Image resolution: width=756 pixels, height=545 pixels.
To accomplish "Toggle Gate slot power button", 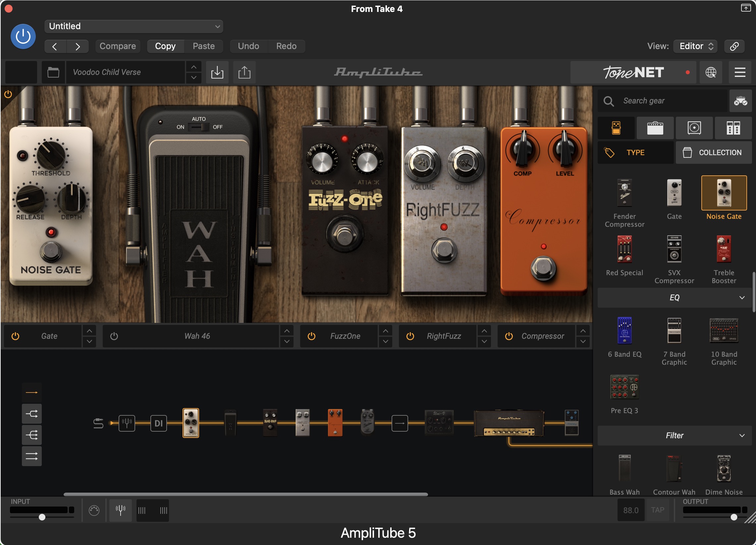I will (x=15, y=336).
